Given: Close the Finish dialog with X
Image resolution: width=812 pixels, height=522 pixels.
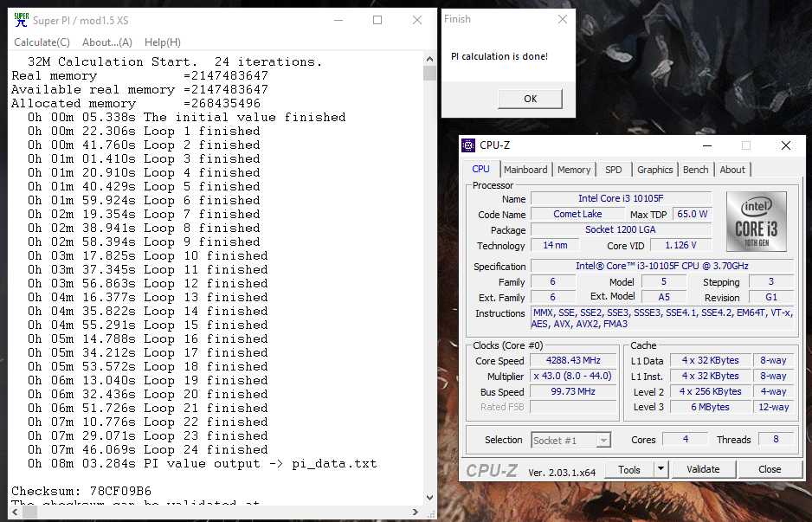Looking at the screenshot, I should [563, 19].
